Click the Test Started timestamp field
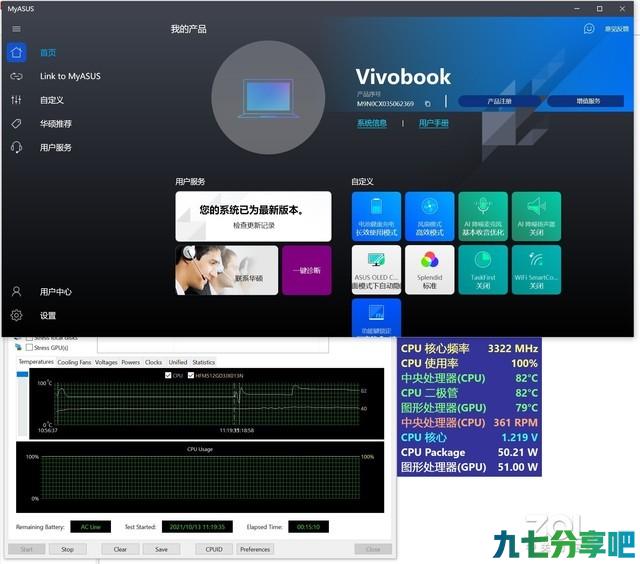Viewport: 640px width, 564px height. [197, 527]
